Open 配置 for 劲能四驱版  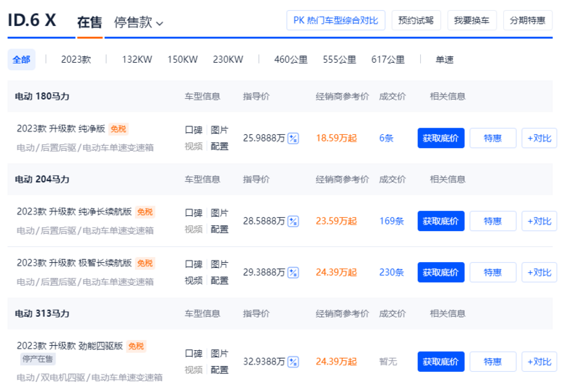219,370
